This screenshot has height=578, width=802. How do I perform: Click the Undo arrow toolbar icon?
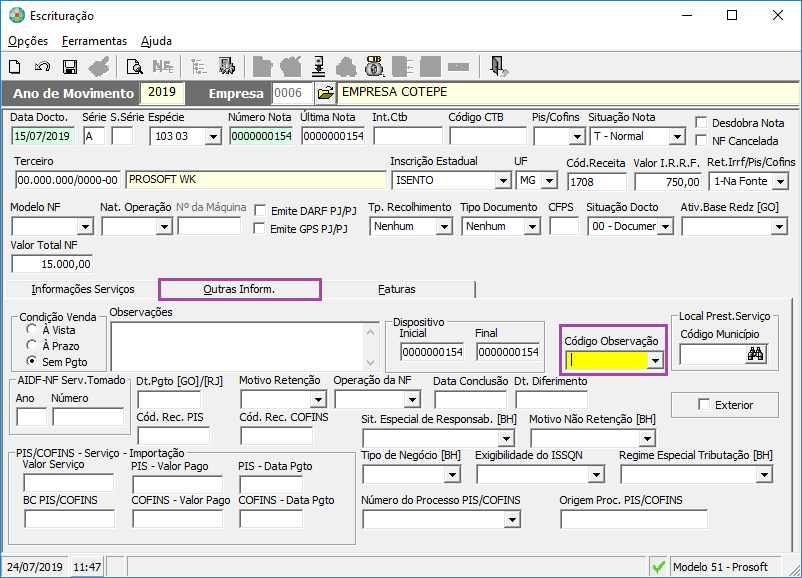click(42, 67)
